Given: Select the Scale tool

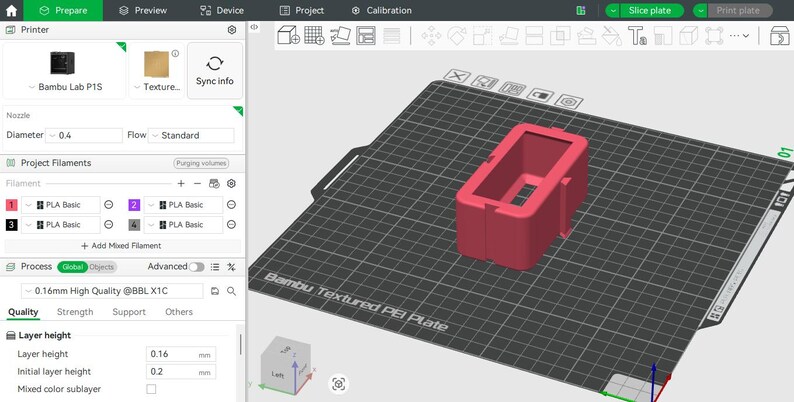Looking at the screenshot, I should point(483,36).
